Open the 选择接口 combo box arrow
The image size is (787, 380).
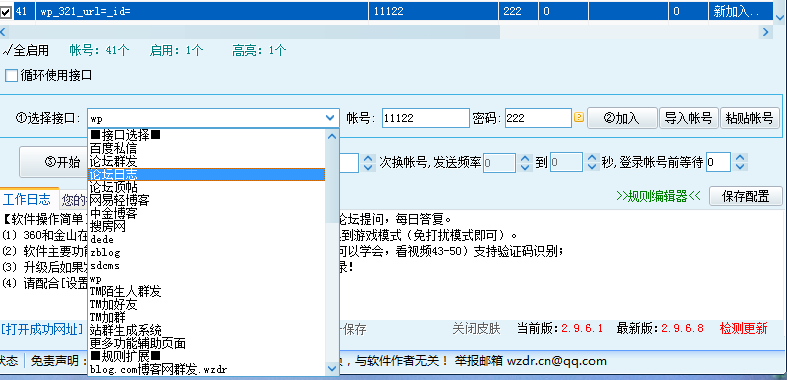coord(330,118)
